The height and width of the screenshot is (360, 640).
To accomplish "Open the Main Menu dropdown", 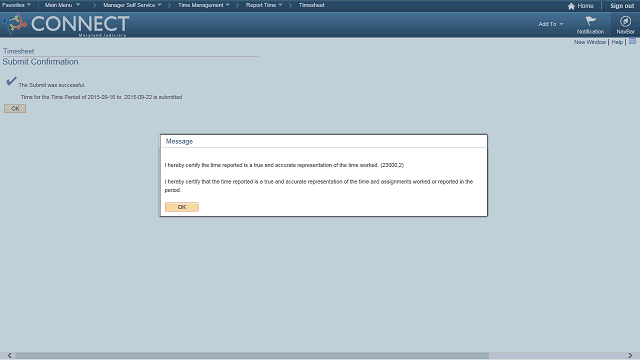I will 62,5.
